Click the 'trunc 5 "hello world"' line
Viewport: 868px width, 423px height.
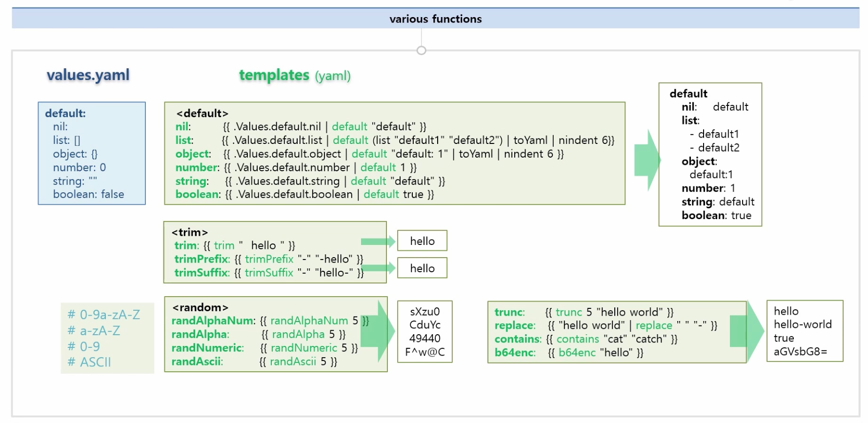coord(584,312)
